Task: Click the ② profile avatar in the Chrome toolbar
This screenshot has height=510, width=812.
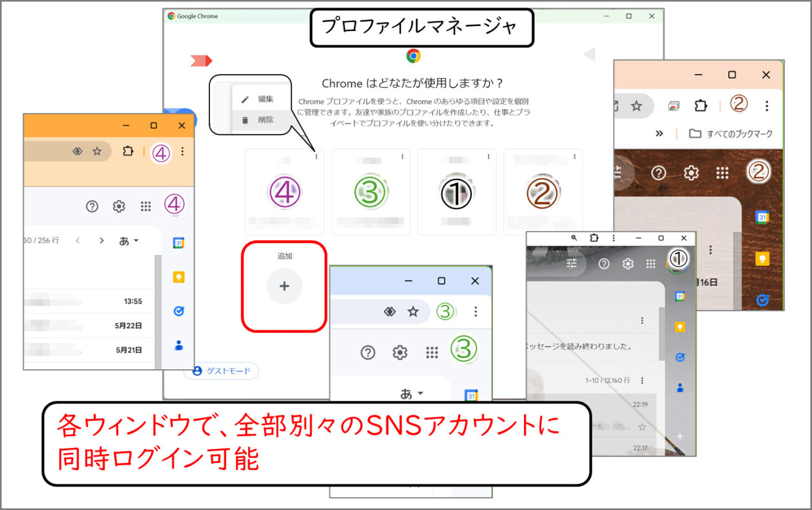Action: pyautogui.click(x=738, y=105)
